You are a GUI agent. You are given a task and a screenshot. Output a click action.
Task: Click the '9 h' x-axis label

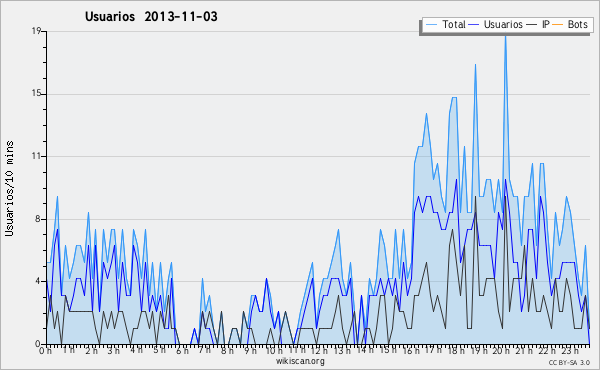[250, 350]
